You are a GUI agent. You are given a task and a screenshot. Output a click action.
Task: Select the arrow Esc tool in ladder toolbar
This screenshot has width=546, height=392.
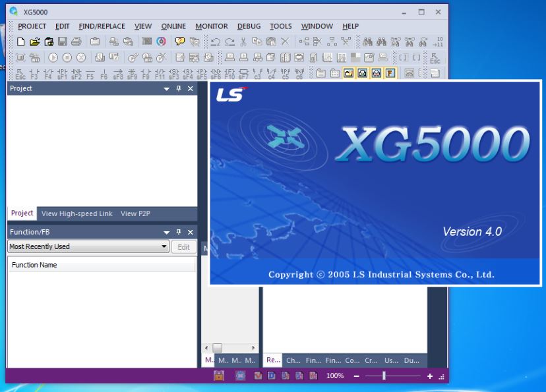click(20, 73)
